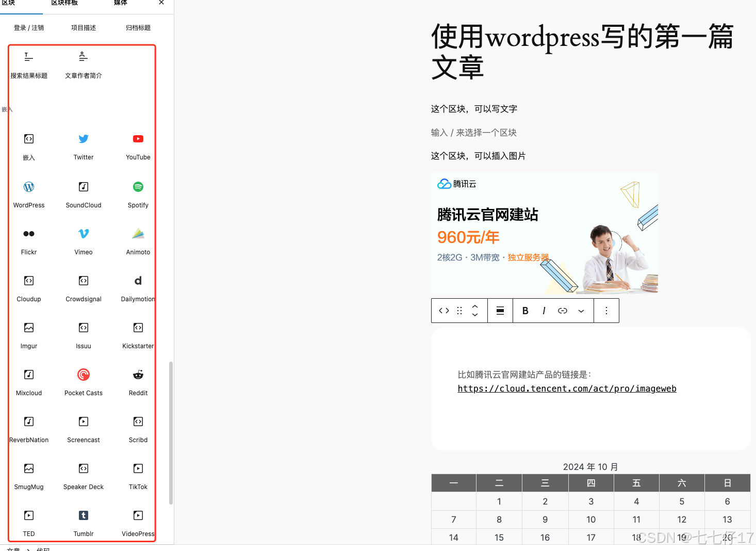Insert the Screencast embed block
The height and width of the screenshot is (551, 756).
84,429
